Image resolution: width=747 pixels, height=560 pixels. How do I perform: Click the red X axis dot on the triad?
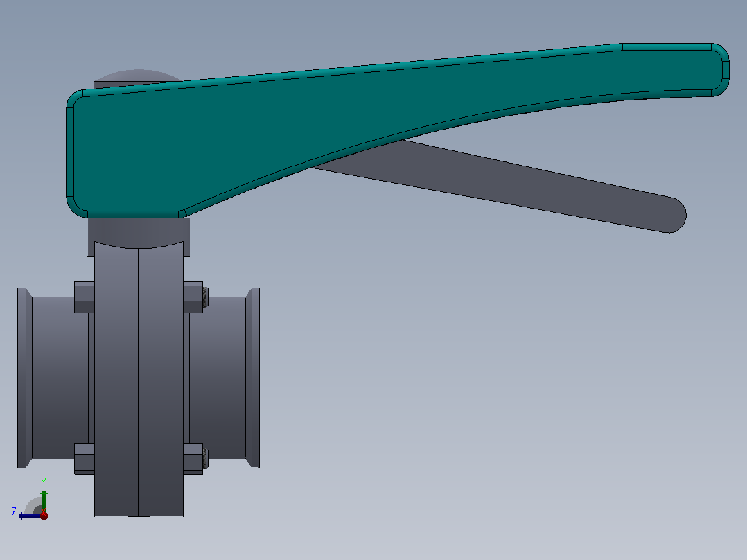point(44,515)
